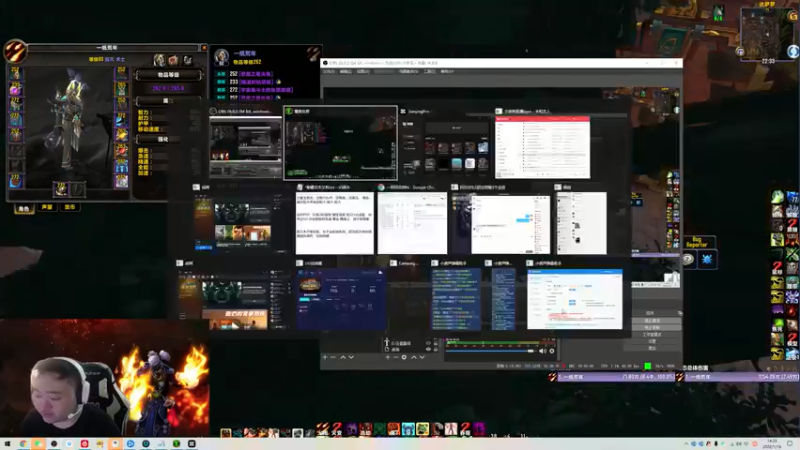Screen dimensions: 800x450
Task: Open the Bug Reporter spider icon
Action: point(707,259)
